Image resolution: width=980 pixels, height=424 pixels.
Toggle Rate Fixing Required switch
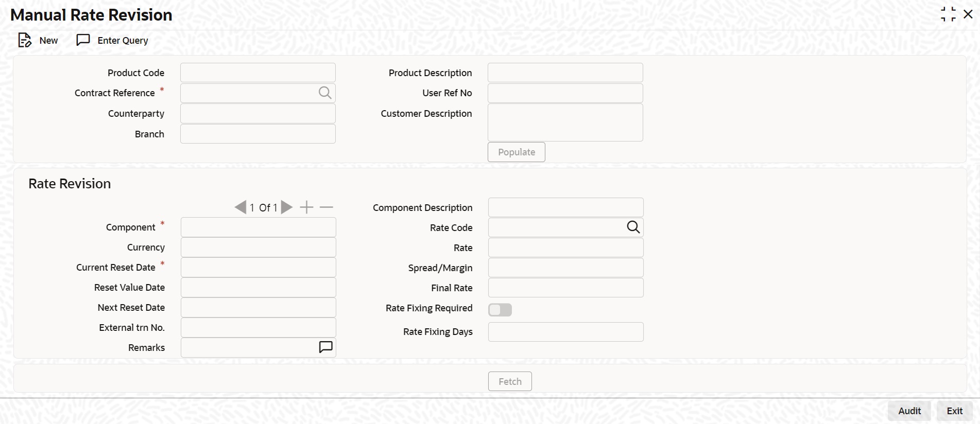(500, 310)
